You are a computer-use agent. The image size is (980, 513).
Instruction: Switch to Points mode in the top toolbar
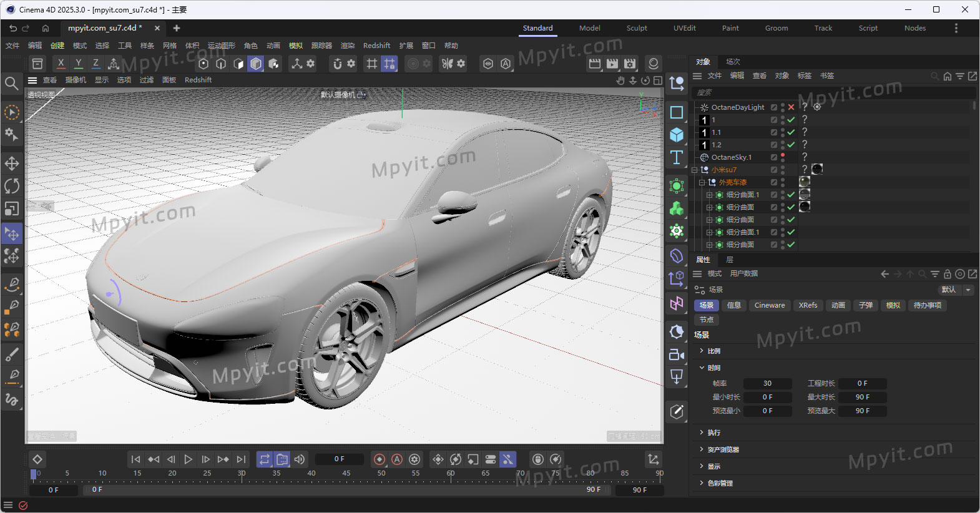(203, 64)
